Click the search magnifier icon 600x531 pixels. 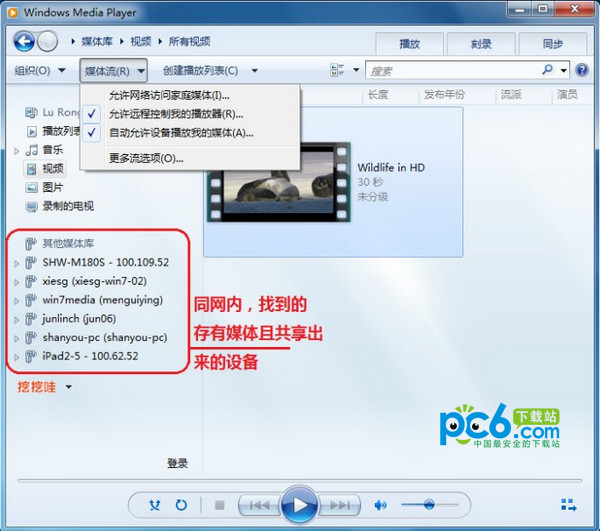pos(548,70)
